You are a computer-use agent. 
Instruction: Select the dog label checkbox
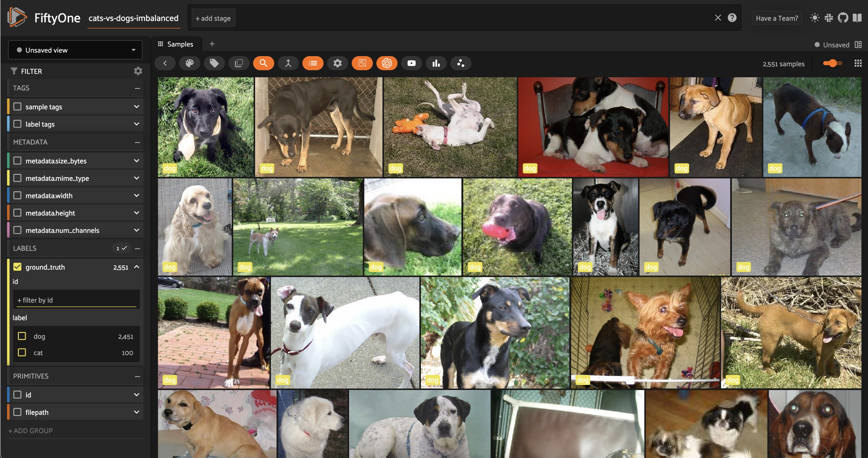pyautogui.click(x=22, y=336)
